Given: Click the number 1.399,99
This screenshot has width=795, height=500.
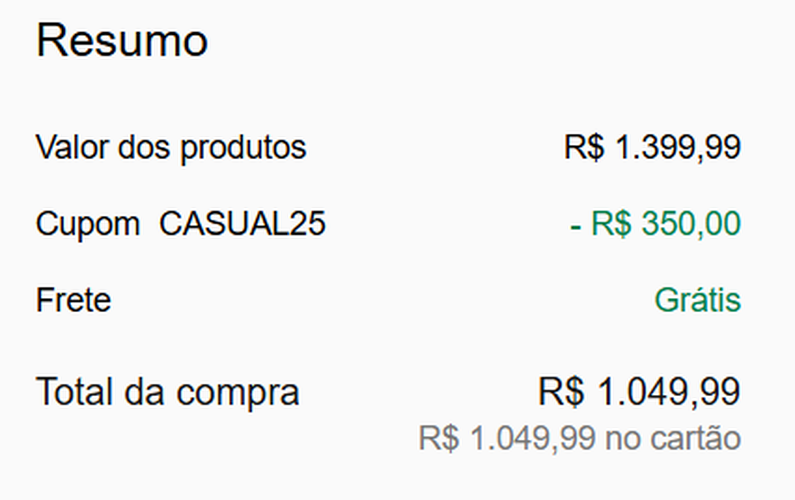Looking at the screenshot, I should (677, 148).
